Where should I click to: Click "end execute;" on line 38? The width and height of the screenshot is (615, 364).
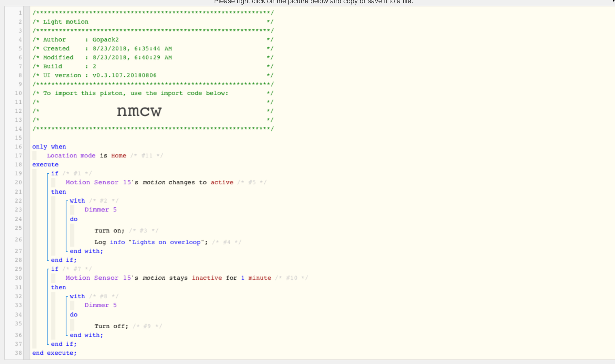pyautogui.click(x=54, y=353)
